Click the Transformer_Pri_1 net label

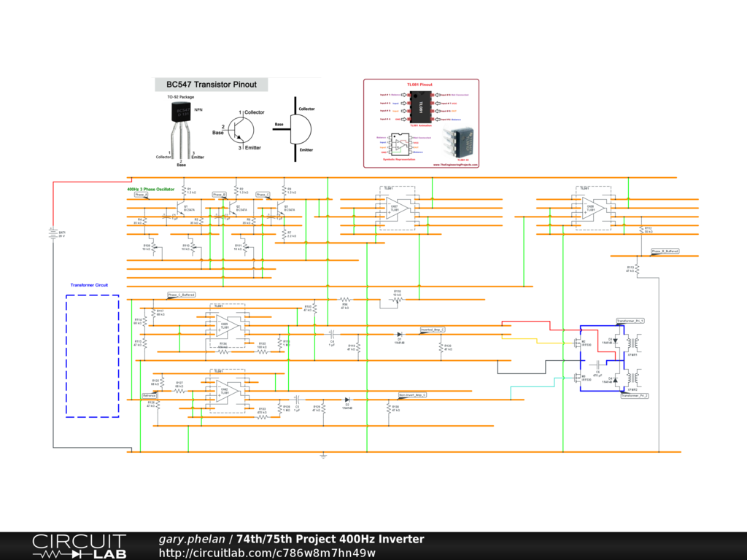[631, 321]
